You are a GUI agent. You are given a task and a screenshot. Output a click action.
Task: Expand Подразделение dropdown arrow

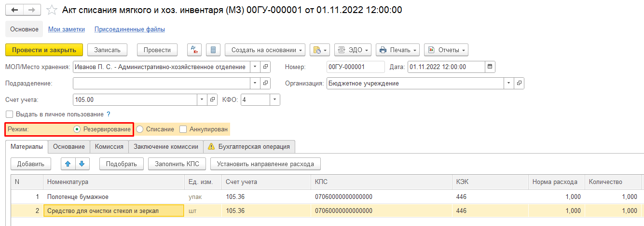(x=255, y=83)
